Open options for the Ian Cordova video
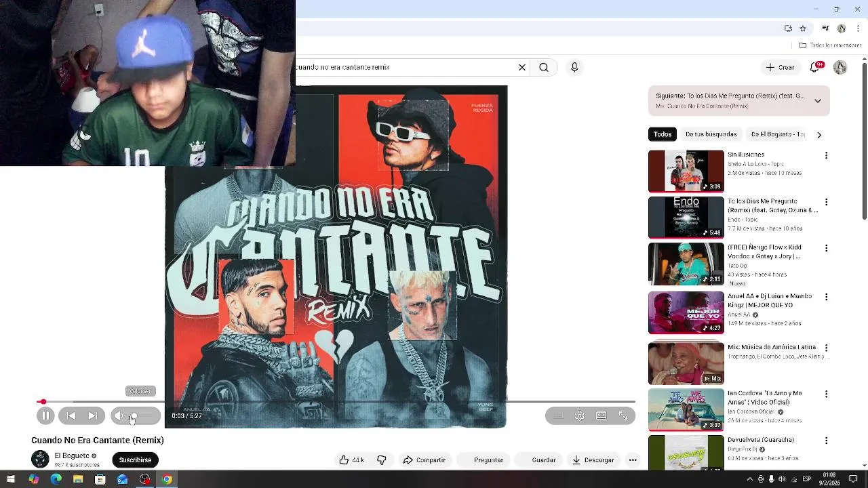This screenshot has width=868, height=488. (x=826, y=394)
